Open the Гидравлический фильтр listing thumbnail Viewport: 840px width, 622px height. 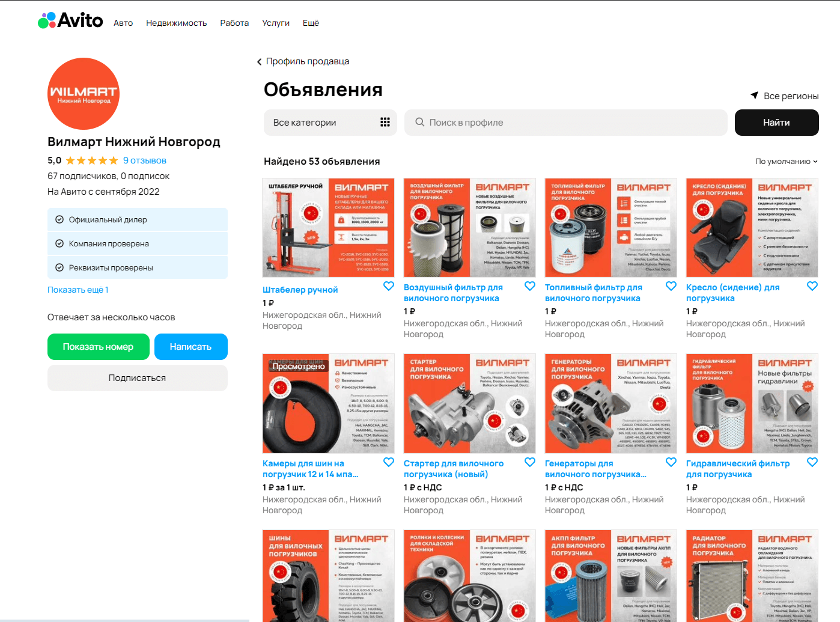752,403
